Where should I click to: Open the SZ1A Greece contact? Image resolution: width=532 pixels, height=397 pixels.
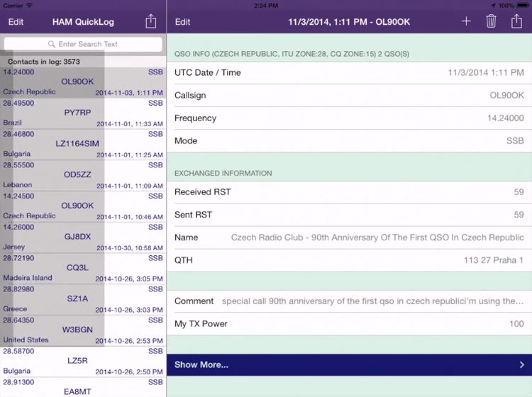(83, 300)
